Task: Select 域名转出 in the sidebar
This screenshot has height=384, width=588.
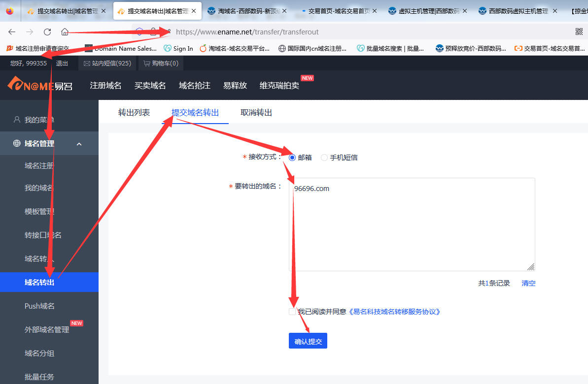Action: tap(49, 282)
